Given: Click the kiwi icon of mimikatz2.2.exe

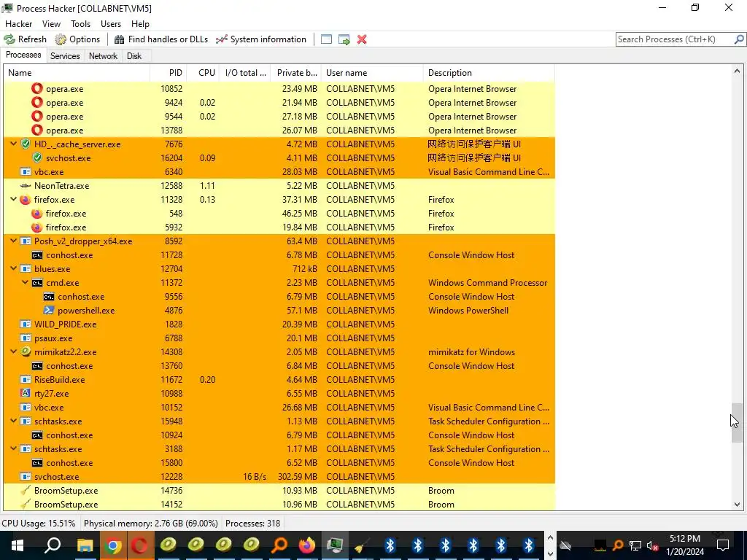Looking at the screenshot, I should [x=26, y=352].
